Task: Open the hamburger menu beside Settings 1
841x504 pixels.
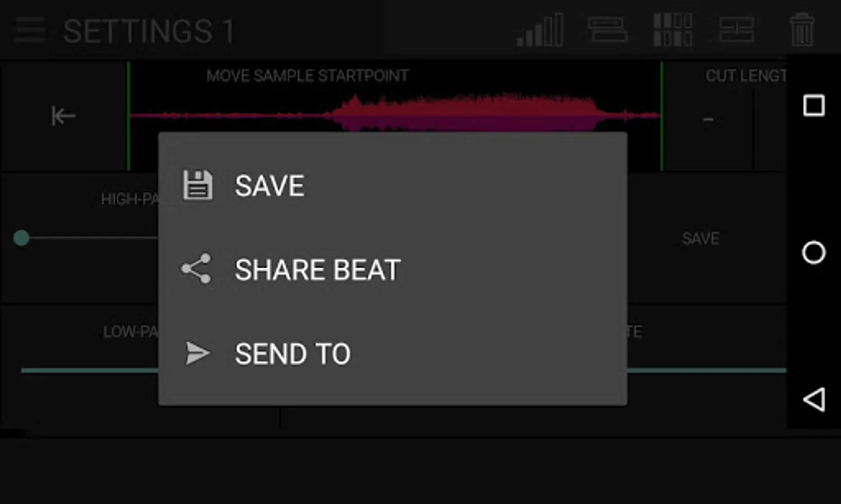Action: [30, 30]
